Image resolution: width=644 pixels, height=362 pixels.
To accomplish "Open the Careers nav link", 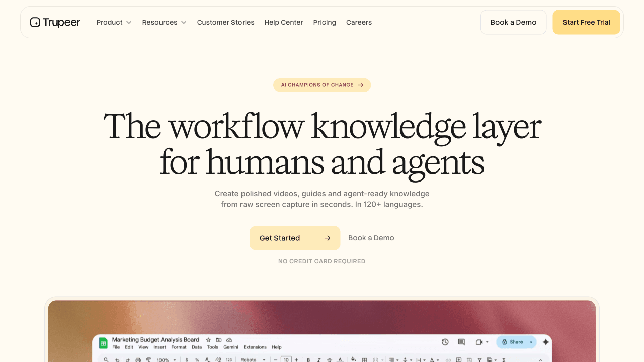I will coord(359,22).
